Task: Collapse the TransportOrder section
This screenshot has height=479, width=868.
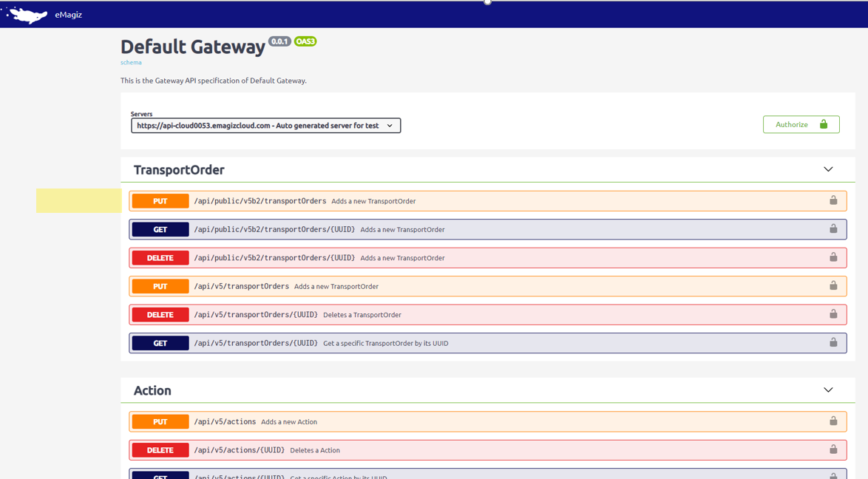Action: click(x=828, y=169)
